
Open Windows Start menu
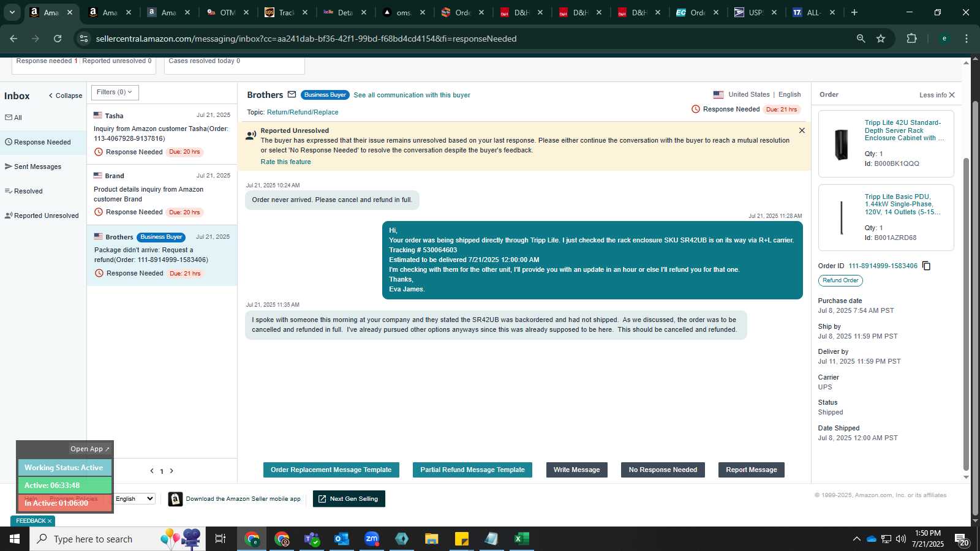point(15,539)
